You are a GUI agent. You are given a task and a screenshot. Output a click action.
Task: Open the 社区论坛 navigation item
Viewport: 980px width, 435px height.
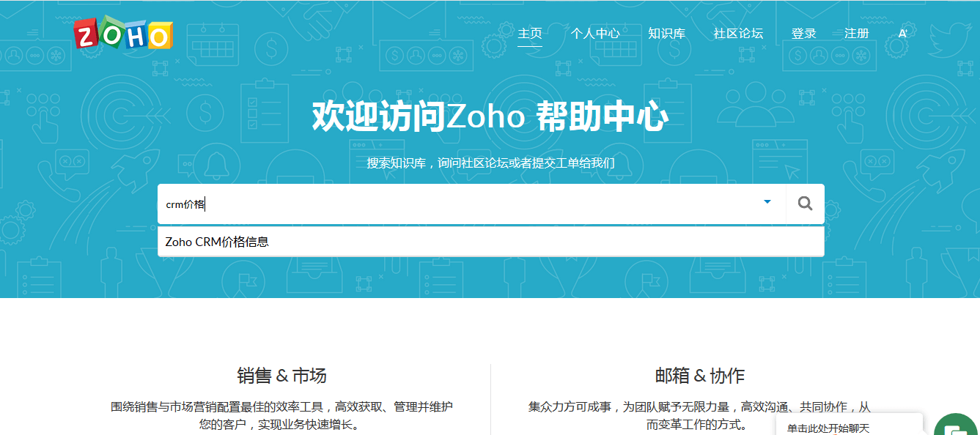(739, 34)
